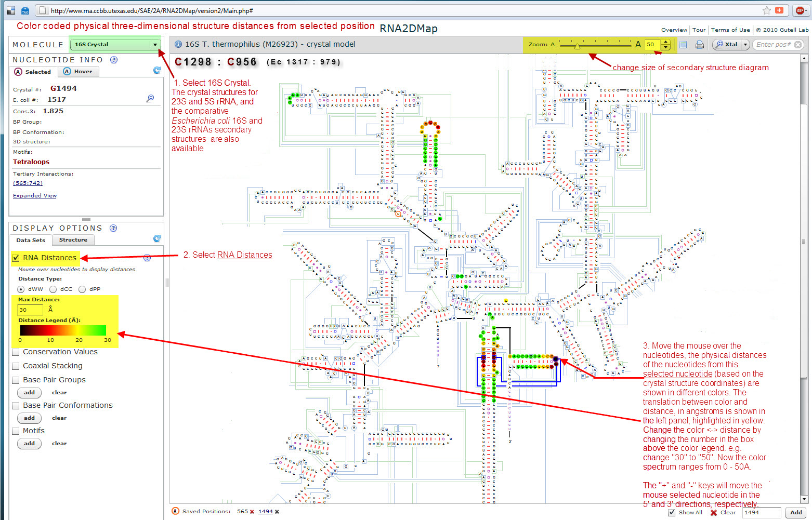
Task: Click magnifier icon next to E. coli number
Action: click(150, 98)
